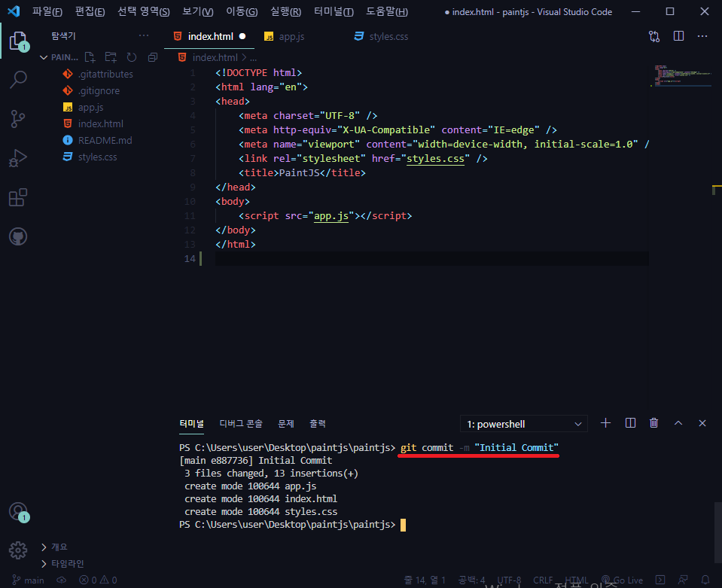Open the 실행(R) menu
This screenshot has width=722, height=588.
click(285, 11)
